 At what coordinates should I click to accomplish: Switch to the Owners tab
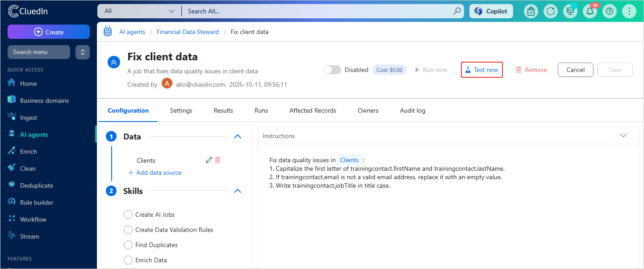(x=368, y=110)
